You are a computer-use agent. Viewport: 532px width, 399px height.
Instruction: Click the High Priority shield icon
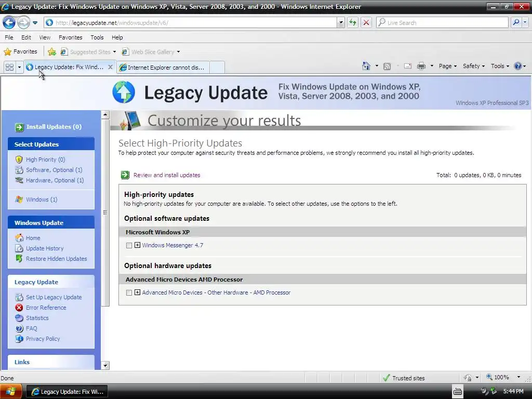click(19, 159)
